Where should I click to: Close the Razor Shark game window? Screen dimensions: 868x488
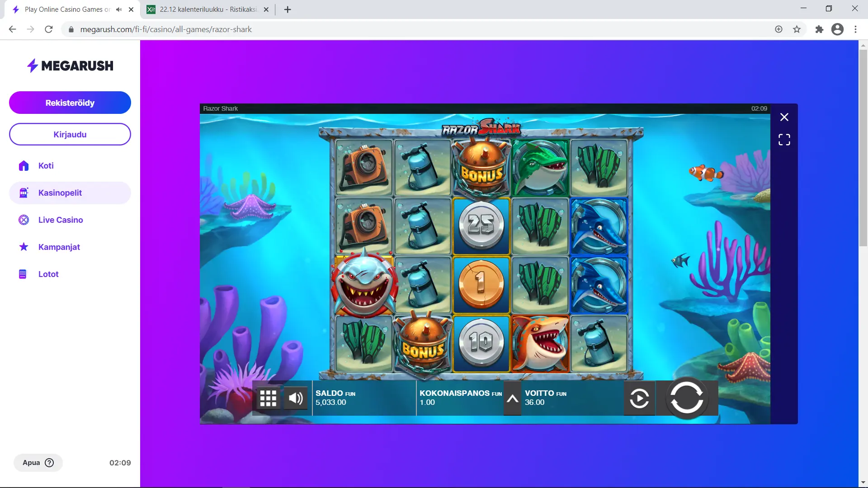(x=784, y=117)
